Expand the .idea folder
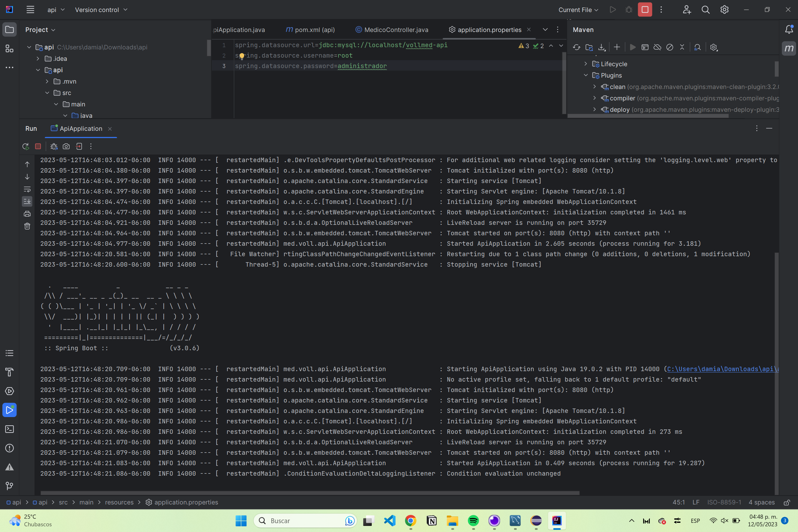The height and width of the screenshot is (532, 798). pyautogui.click(x=38, y=59)
